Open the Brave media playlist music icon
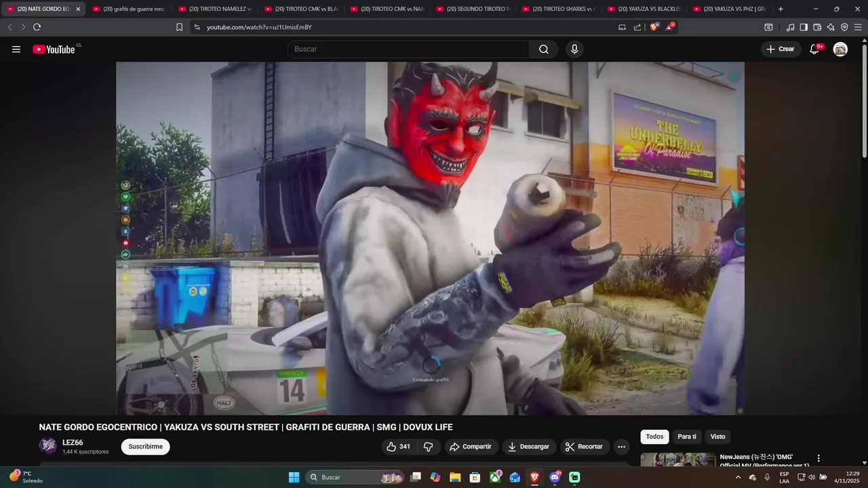Screen dimensions: 868x488 pos(790,27)
